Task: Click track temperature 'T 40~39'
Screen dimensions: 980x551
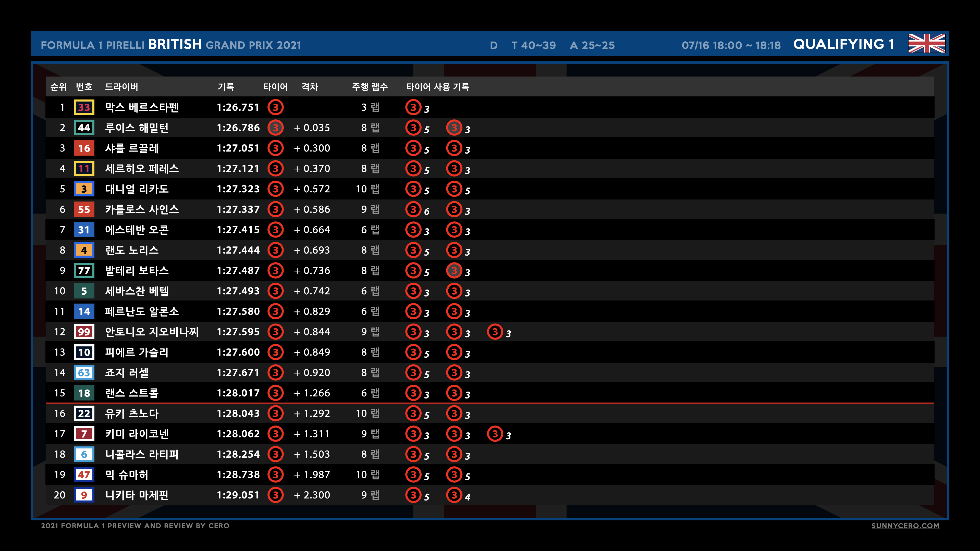Action: click(533, 45)
